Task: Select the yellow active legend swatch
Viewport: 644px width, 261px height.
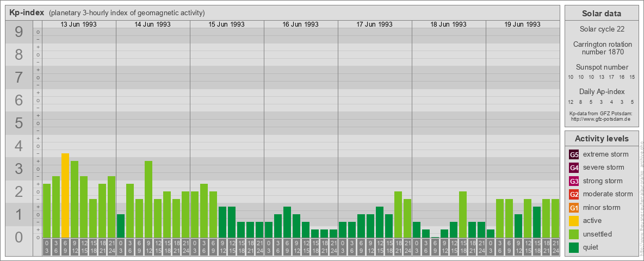Action: point(574,221)
